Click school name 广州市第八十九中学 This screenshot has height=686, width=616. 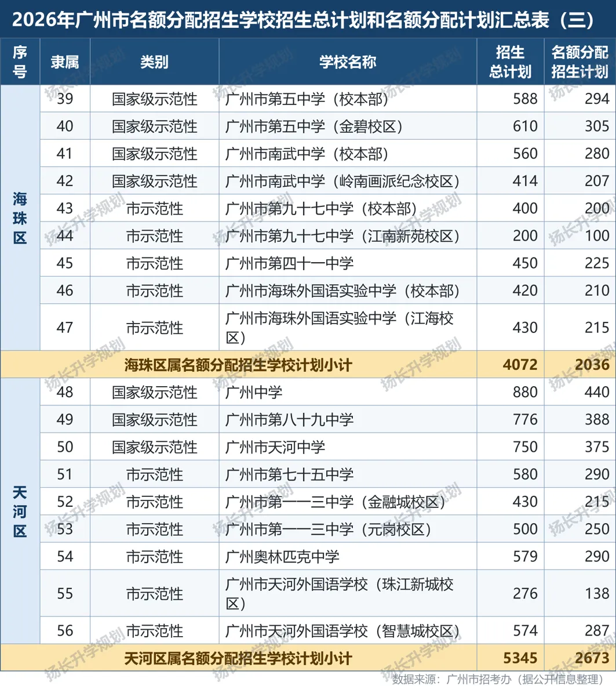(289, 420)
